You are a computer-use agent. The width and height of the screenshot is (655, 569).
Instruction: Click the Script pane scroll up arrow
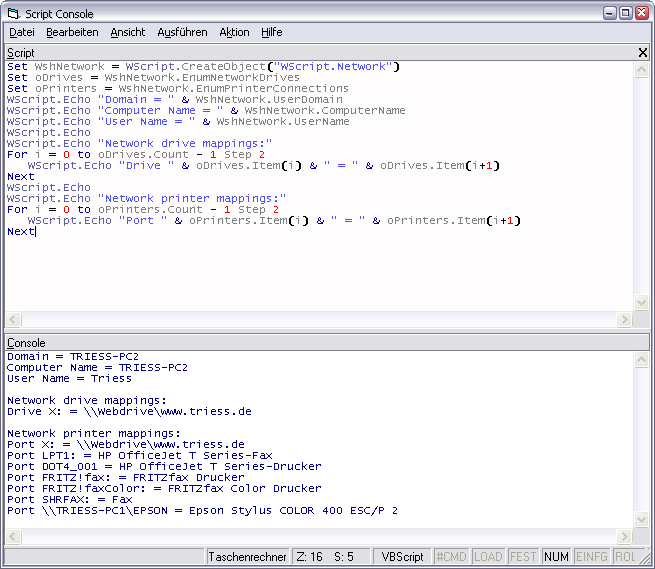641,69
